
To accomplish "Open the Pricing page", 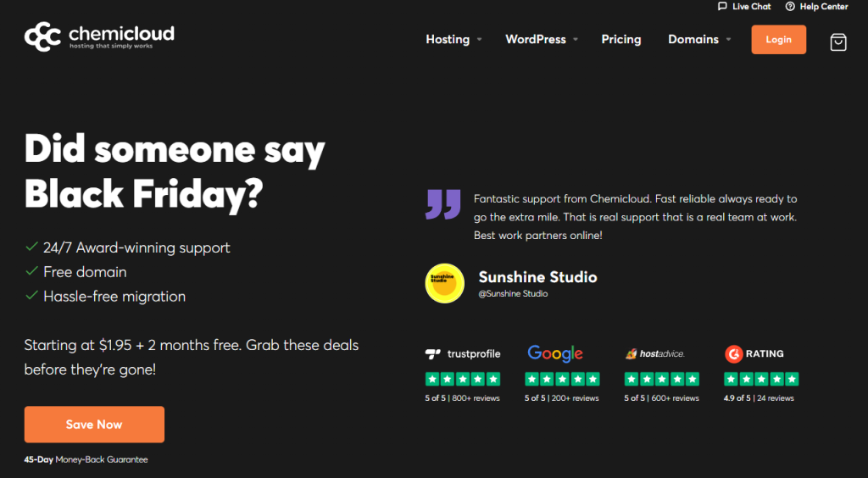I will click(621, 39).
